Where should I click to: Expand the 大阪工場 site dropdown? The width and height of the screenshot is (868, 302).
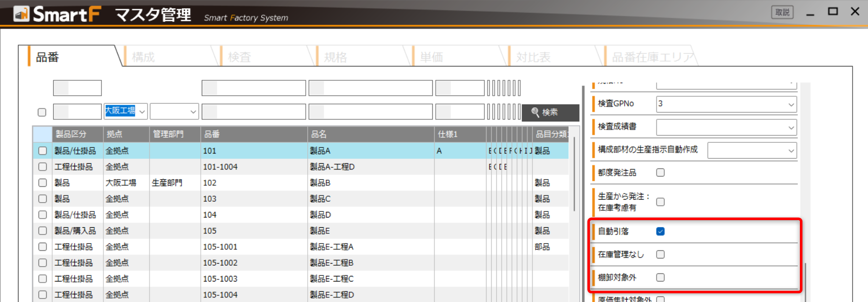pos(142,112)
